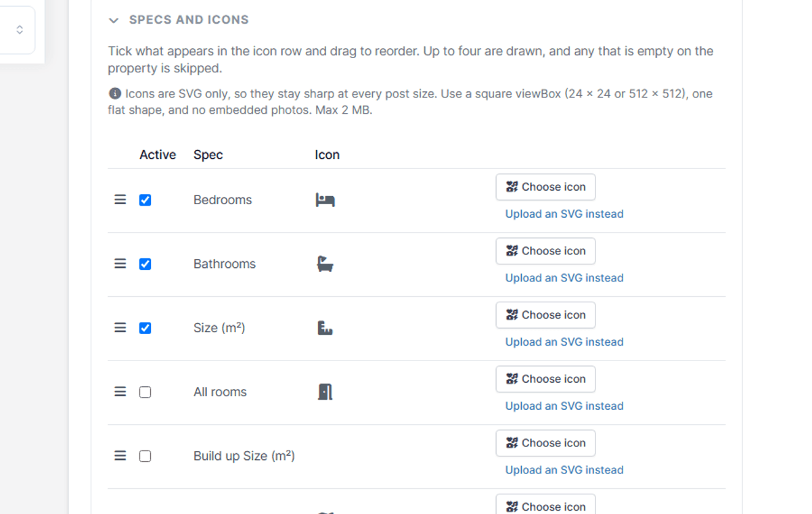Choose icon for the Size (m²) spec
Viewport: 812px width, 514px height.
click(x=545, y=315)
